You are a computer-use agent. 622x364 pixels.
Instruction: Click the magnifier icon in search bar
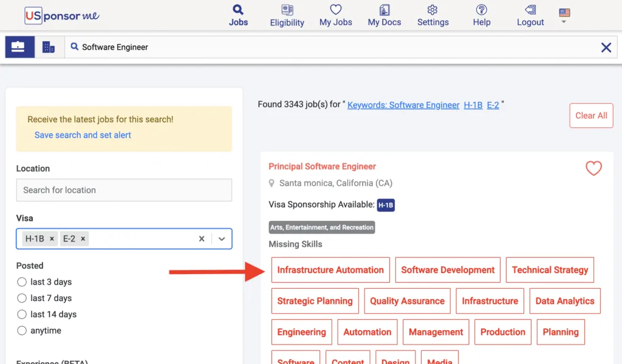point(74,47)
